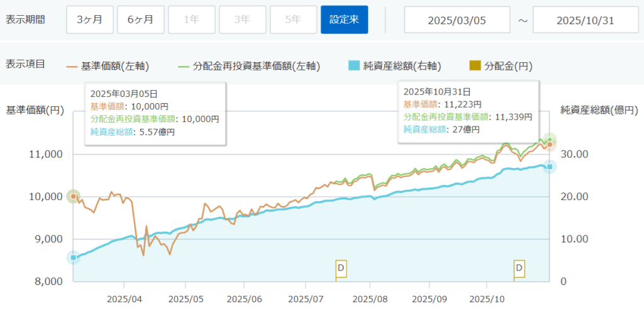This screenshot has width=644, height=309.
Task: Hide the 純資産総額(右軸) legend series
Action: (395, 66)
